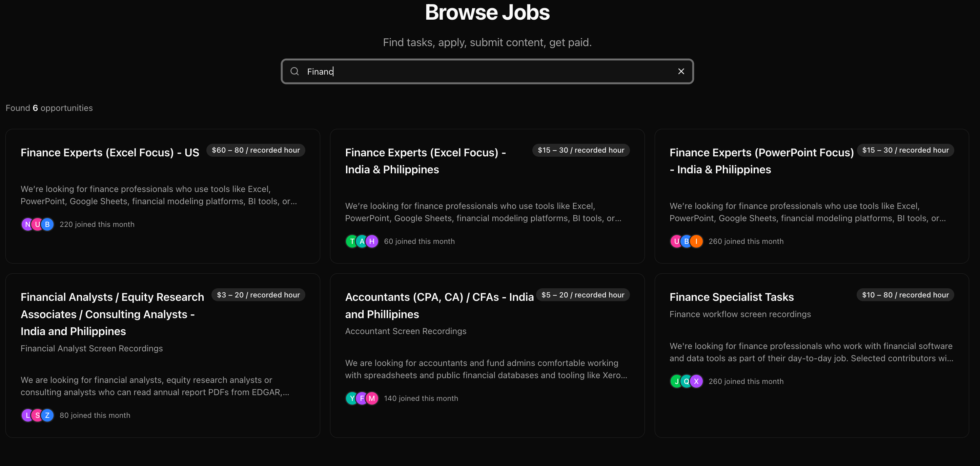The width and height of the screenshot is (980, 466).
Task: Click the Z avatar on Financial Analysts card
Action: (x=47, y=415)
